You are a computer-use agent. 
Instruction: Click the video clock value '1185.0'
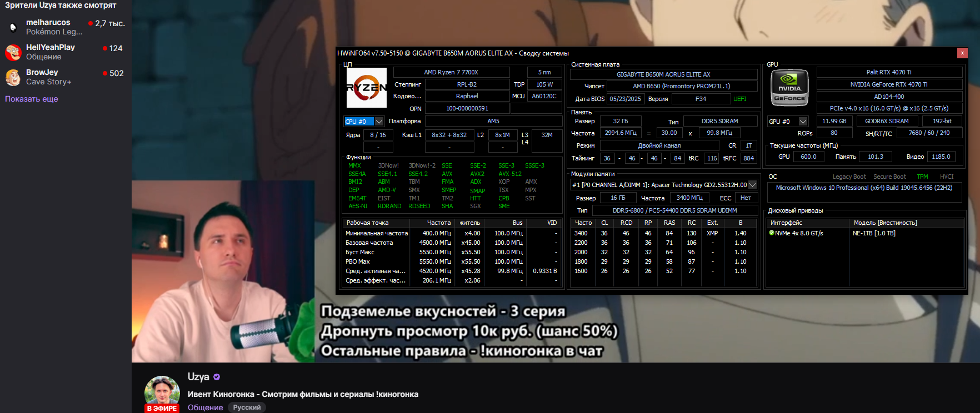click(941, 157)
